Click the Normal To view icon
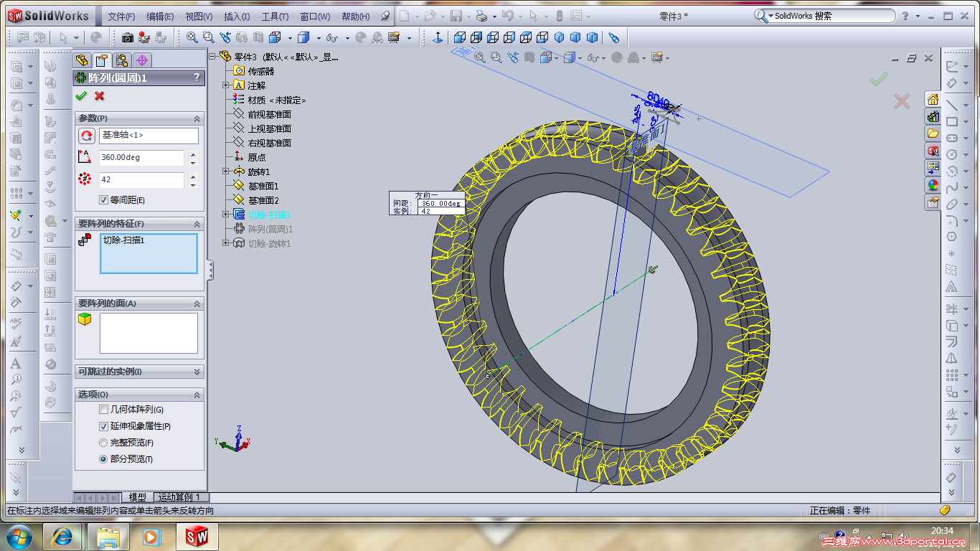The height and width of the screenshot is (551, 980). [438, 37]
